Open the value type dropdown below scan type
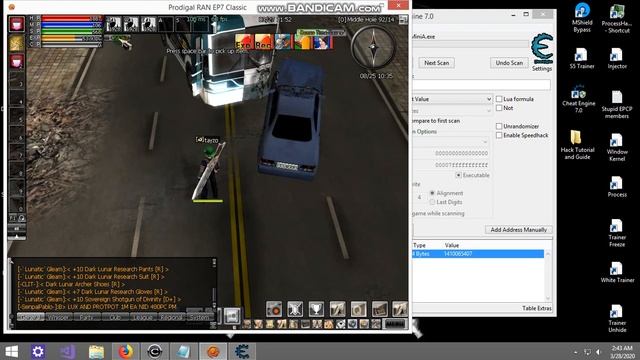The image size is (640, 360). [452, 111]
